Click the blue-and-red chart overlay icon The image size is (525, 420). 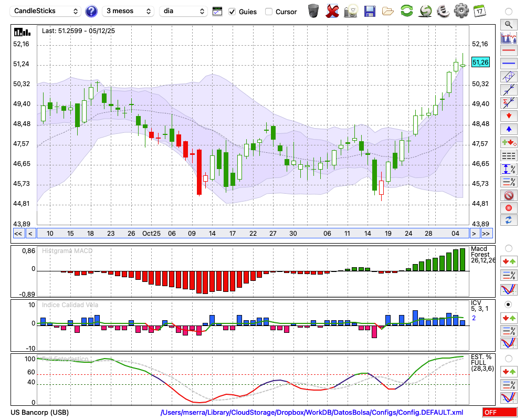(509, 37)
